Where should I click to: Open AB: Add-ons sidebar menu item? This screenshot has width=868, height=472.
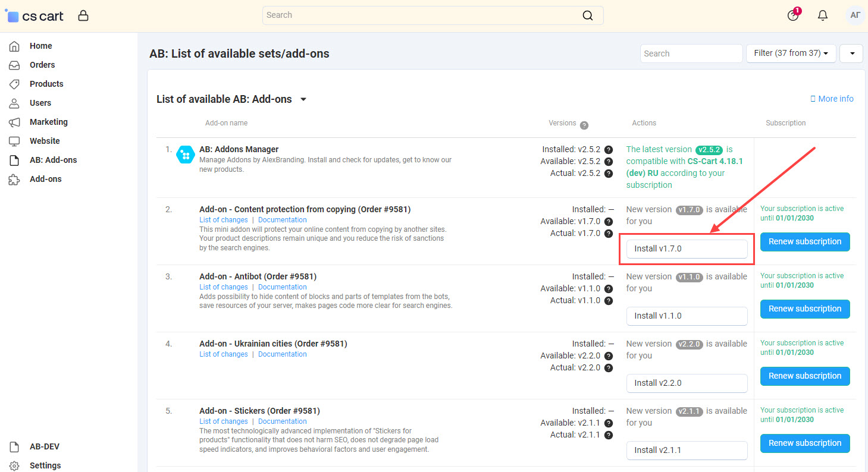[54, 160]
